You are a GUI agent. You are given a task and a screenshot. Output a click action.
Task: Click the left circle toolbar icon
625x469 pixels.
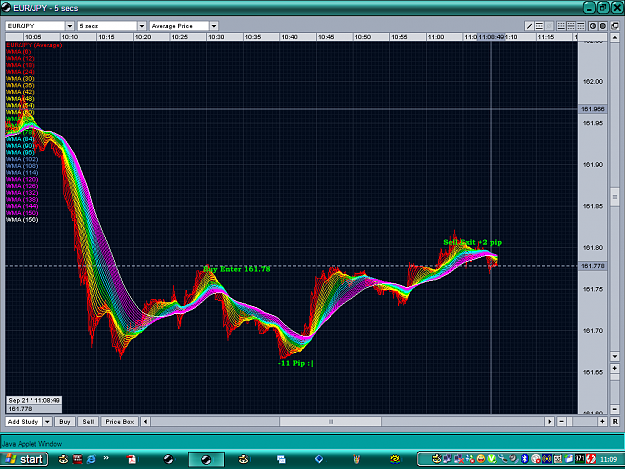[593, 26]
